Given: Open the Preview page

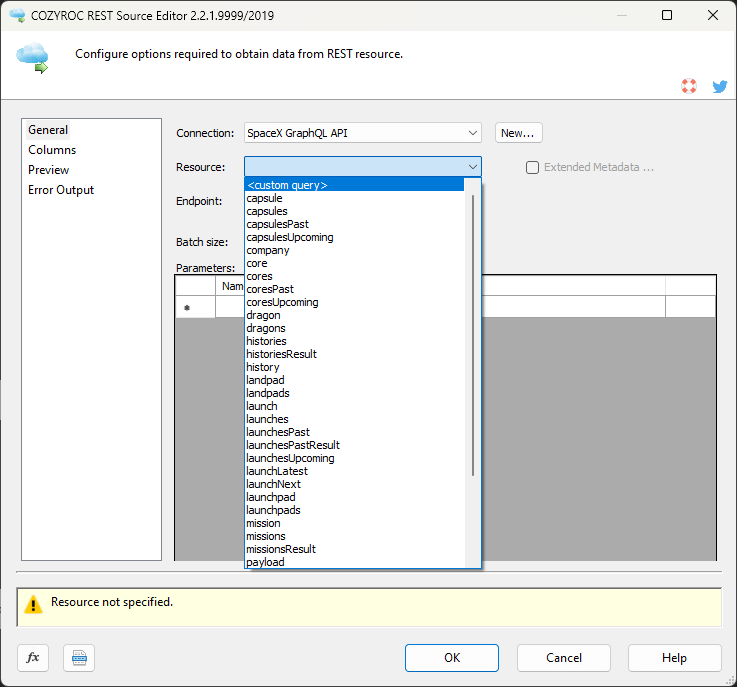Looking at the screenshot, I should (48, 170).
